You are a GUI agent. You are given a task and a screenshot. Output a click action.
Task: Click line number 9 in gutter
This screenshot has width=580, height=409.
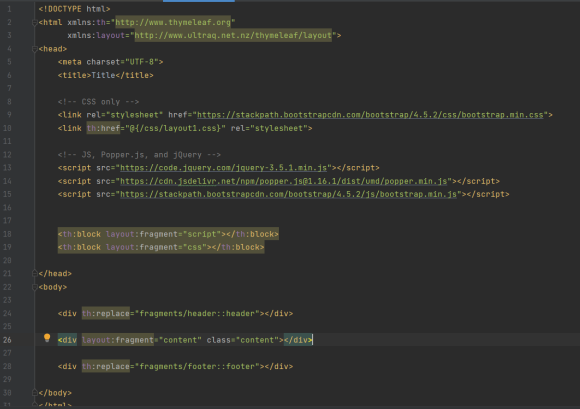click(9, 115)
